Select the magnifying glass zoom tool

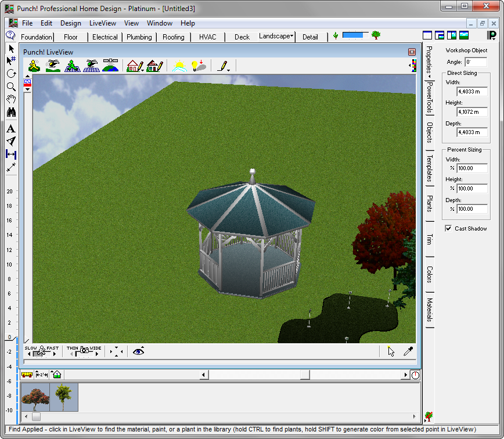pyautogui.click(x=11, y=87)
